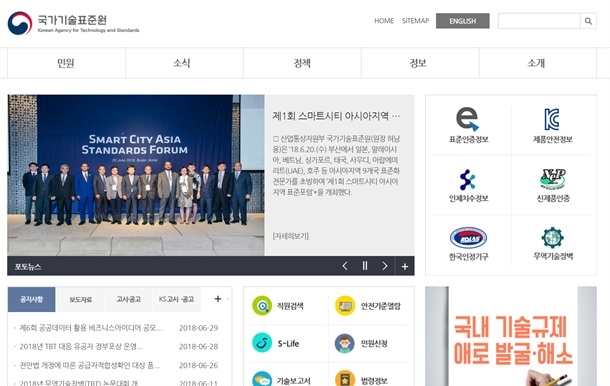Pause the photo news slideshow

[x=365, y=266]
